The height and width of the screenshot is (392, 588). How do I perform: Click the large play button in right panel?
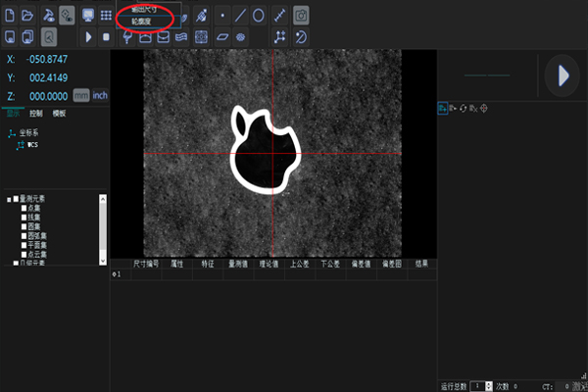[563, 75]
